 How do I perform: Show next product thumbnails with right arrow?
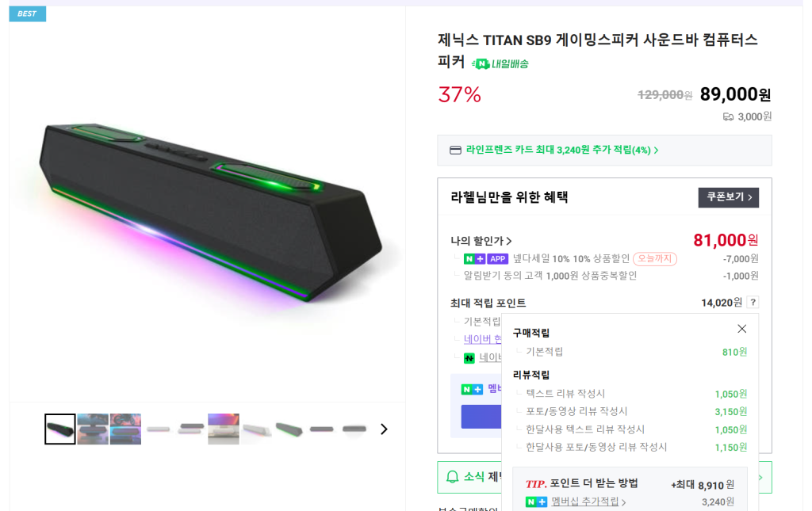384,429
